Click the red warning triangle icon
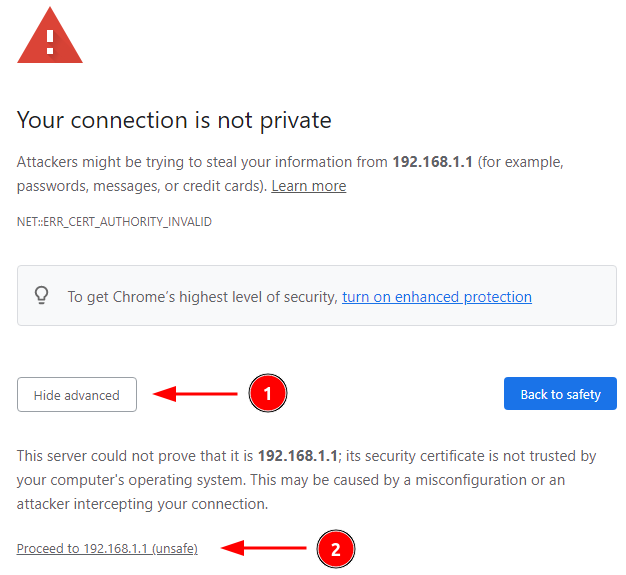This screenshot has width=626, height=575. click(50, 36)
